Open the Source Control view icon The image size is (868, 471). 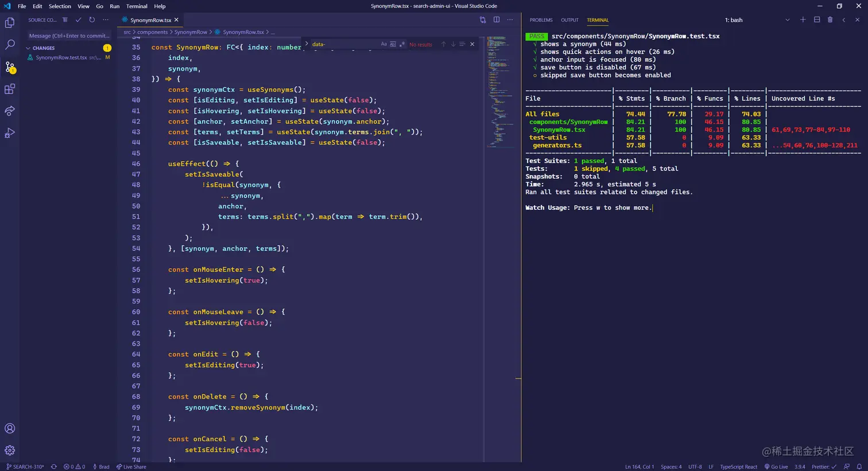pyautogui.click(x=10, y=67)
